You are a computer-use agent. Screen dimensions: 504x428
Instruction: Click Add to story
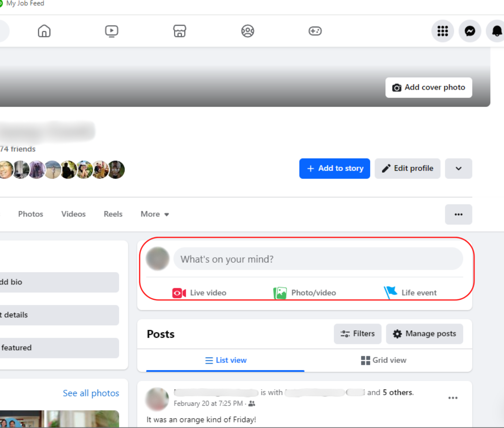[335, 169]
